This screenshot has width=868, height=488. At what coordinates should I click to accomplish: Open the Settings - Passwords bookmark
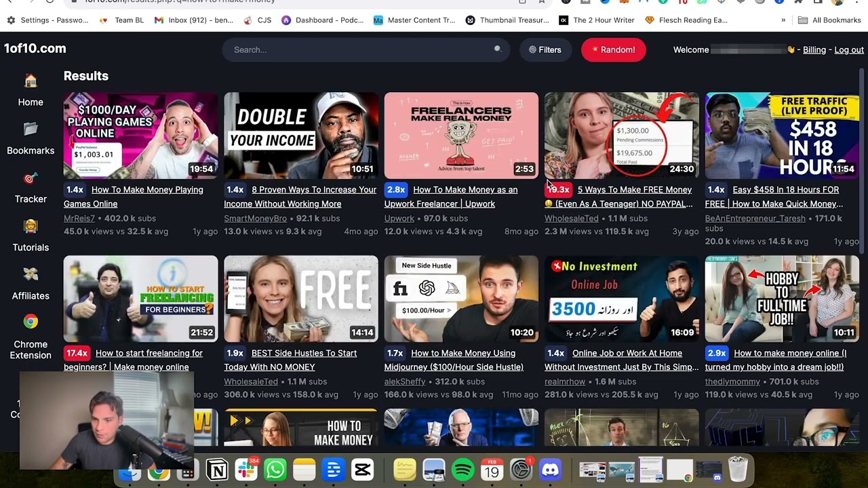47,20
